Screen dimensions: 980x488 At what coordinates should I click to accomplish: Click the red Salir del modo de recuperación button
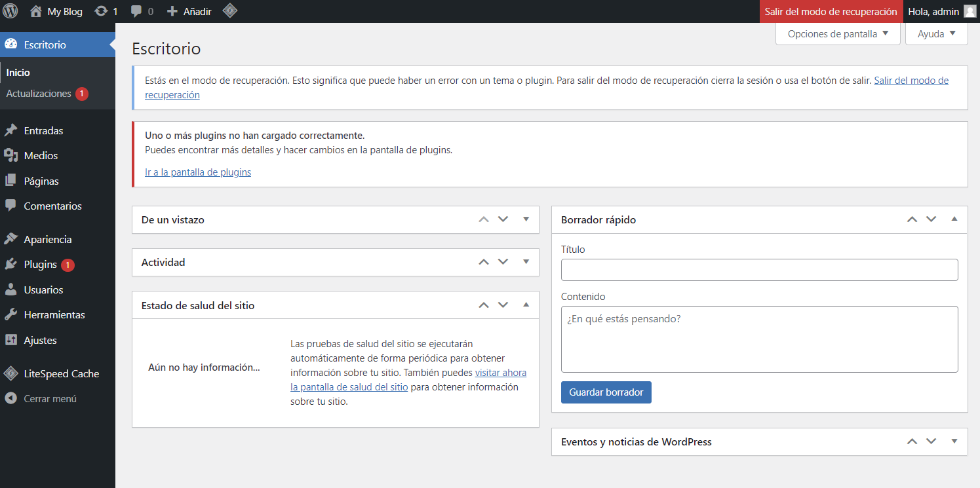tap(831, 11)
